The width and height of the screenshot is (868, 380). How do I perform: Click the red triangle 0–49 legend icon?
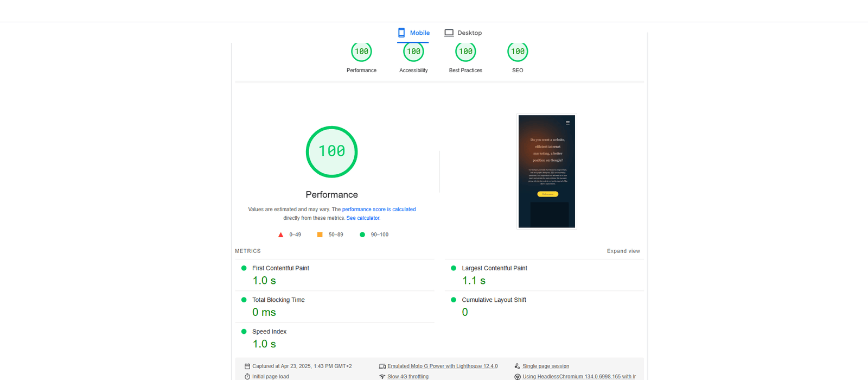tap(280, 235)
